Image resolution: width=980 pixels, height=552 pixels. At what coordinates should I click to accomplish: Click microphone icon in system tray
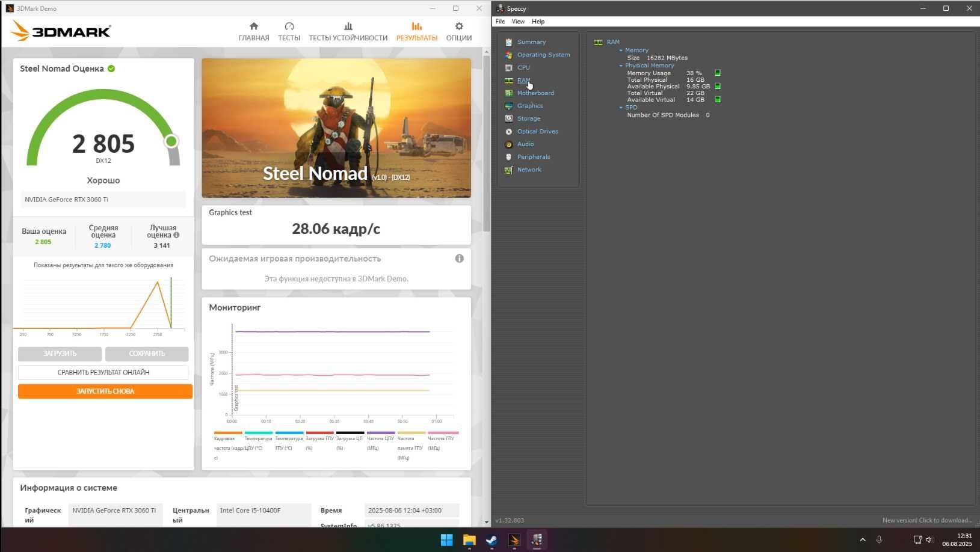point(879,540)
